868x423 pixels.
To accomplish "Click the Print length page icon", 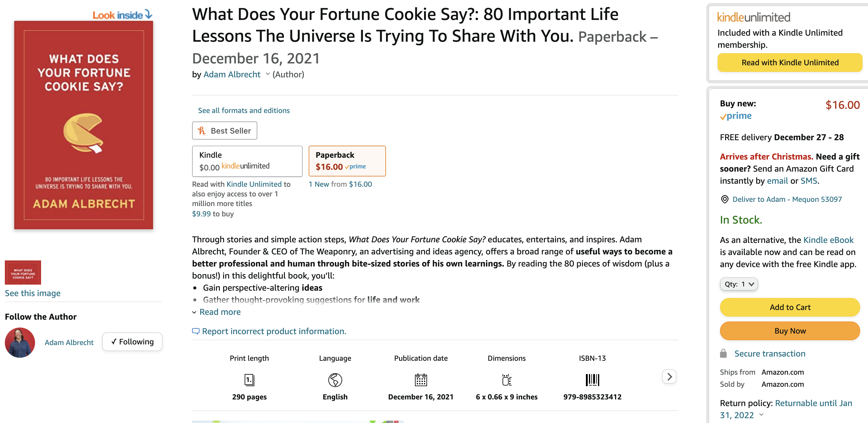I will [249, 380].
